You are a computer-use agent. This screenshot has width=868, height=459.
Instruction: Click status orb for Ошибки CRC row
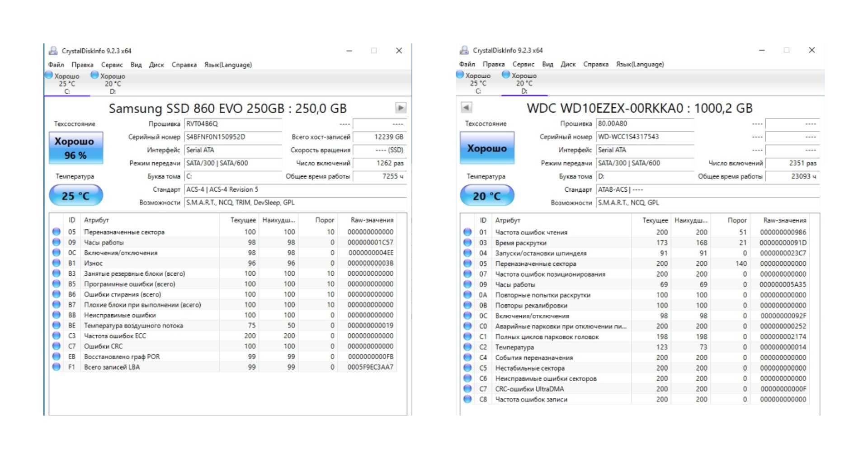pyautogui.click(x=56, y=346)
